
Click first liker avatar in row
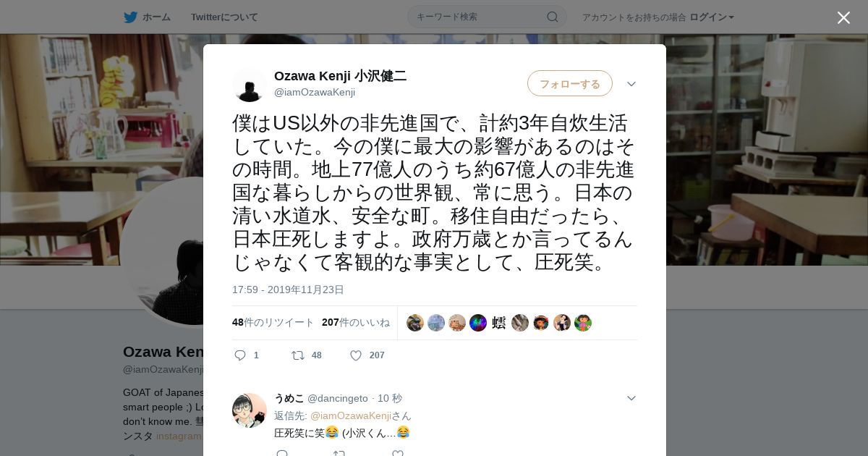pos(415,323)
